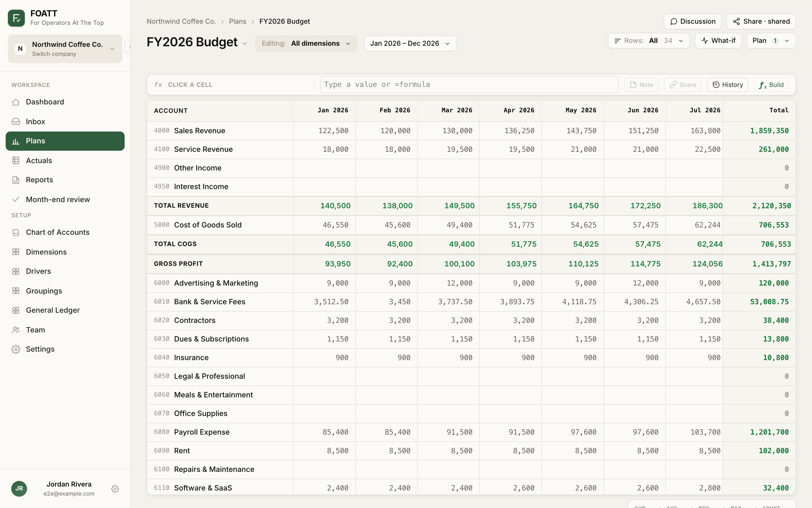Click the What-if pulse icon
This screenshot has width=812, height=508.
(705, 41)
